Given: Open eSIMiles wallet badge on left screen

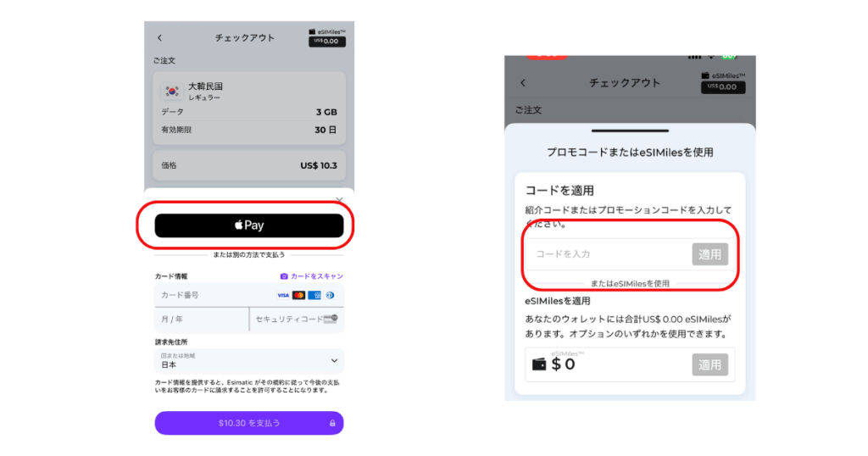Looking at the screenshot, I should 327,37.
